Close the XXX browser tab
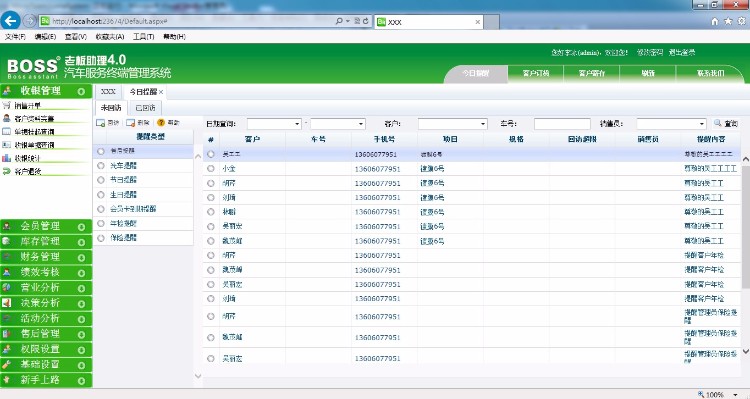 tap(477, 22)
